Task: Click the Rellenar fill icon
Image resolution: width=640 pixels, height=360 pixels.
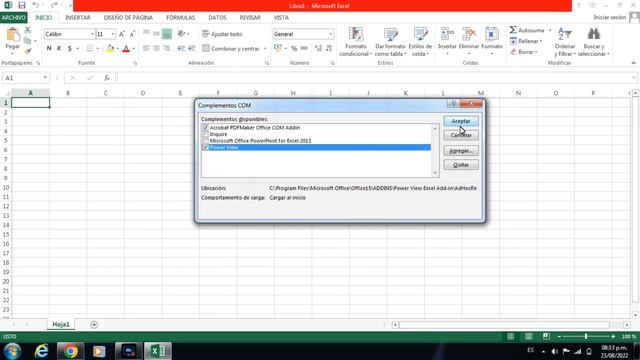Action: [x=513, y=41]
